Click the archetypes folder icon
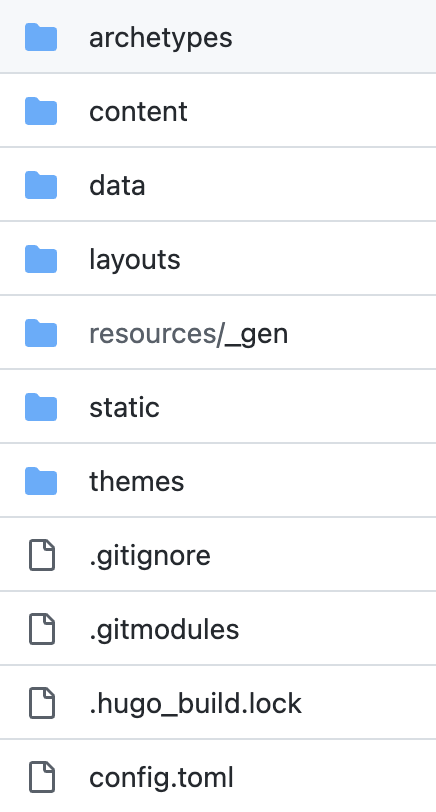This screenshot has width=436, height=812. coord(41,37)
